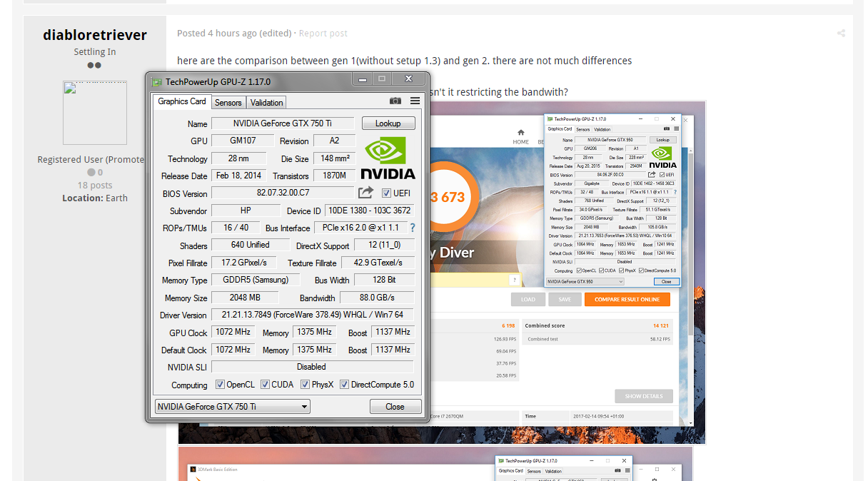Screen dimensions: 868x481
Task: Click the NVIDIA logo in the GTX 950 GPU-Z
Action: pyautogui.click(x=662, y=157)
